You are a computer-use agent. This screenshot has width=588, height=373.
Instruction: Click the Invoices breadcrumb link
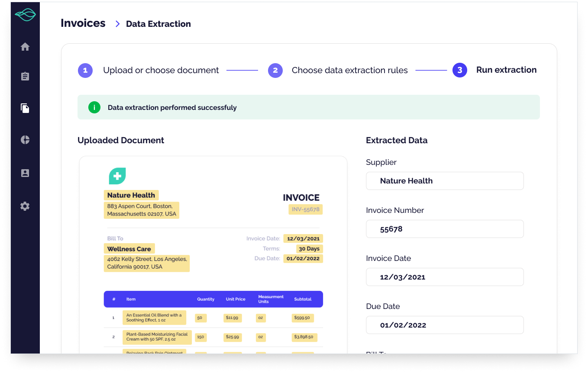[x=83, y=23]
